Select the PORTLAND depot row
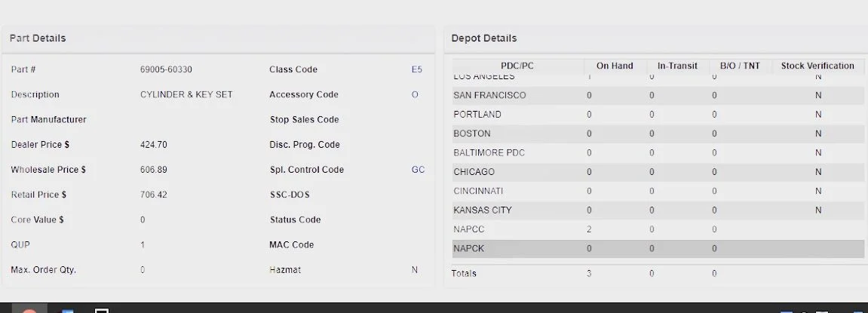The height and width of the screenshot is (313, 868). tap(477, 115)
